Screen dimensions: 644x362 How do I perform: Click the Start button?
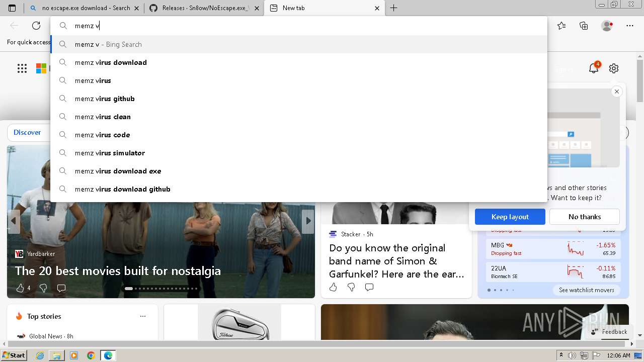(14, 355)
